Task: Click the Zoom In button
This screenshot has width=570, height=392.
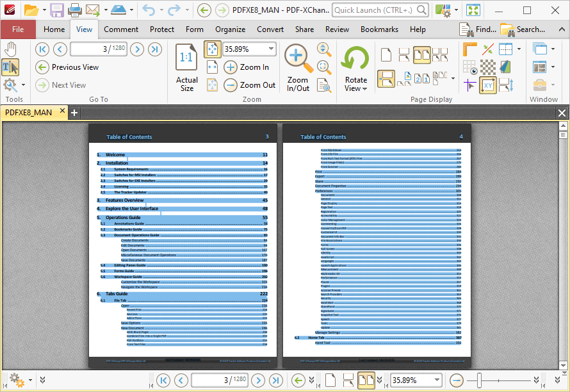Action: click(247, 67)
